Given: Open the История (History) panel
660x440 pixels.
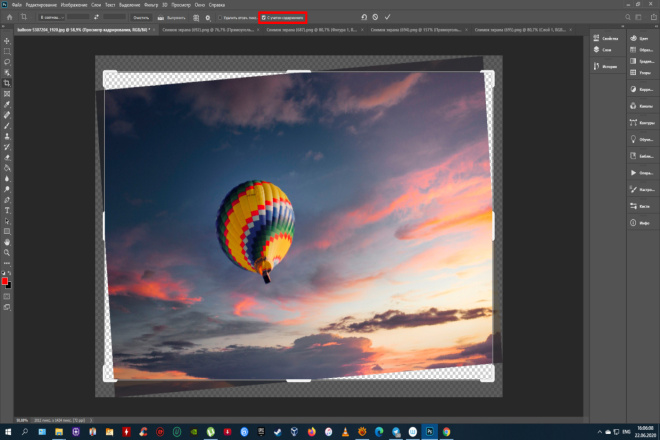Looking at the screenshot, I should point(605,66).
